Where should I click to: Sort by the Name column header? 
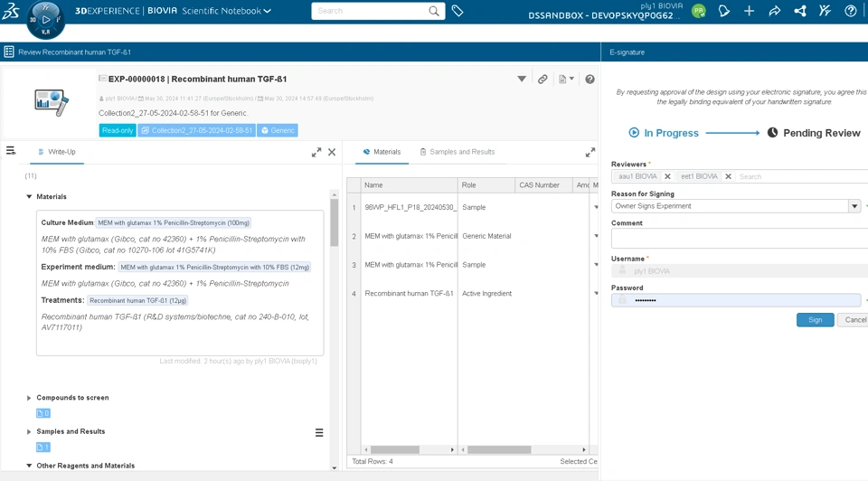tap(409, 185)
